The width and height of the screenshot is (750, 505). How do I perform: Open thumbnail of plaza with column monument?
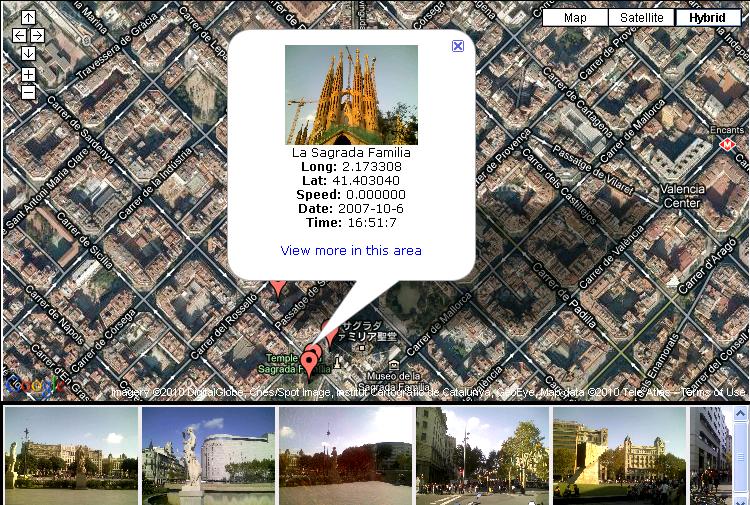[71, 455]
